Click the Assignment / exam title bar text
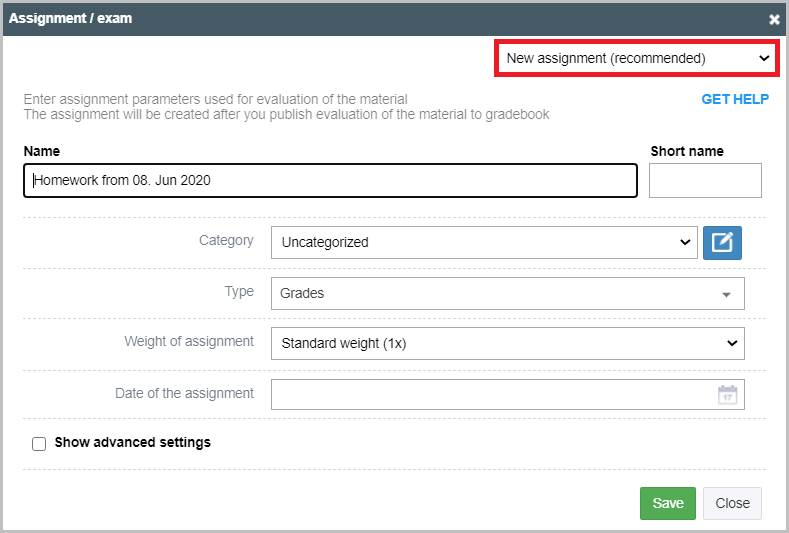 70,19
